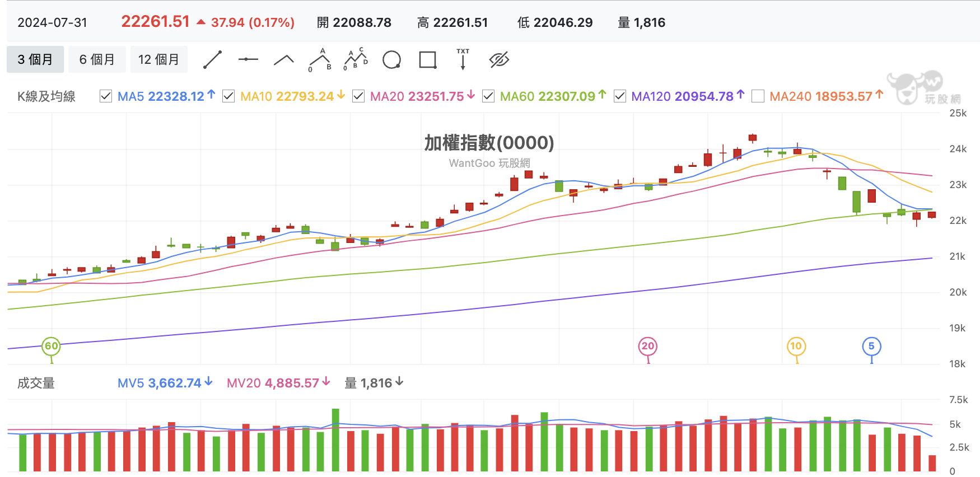This screenshot has height=477, width=980.
Task: Click the 量 1,816 value in header
Action: 641,22
